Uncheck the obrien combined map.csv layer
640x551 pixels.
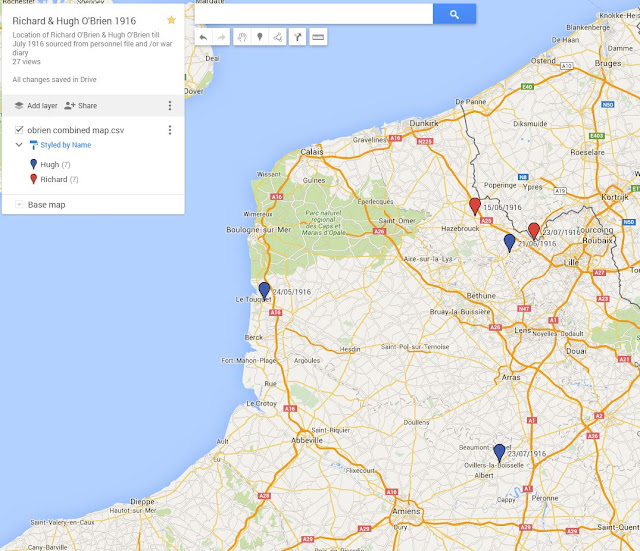tap(19, 130)
